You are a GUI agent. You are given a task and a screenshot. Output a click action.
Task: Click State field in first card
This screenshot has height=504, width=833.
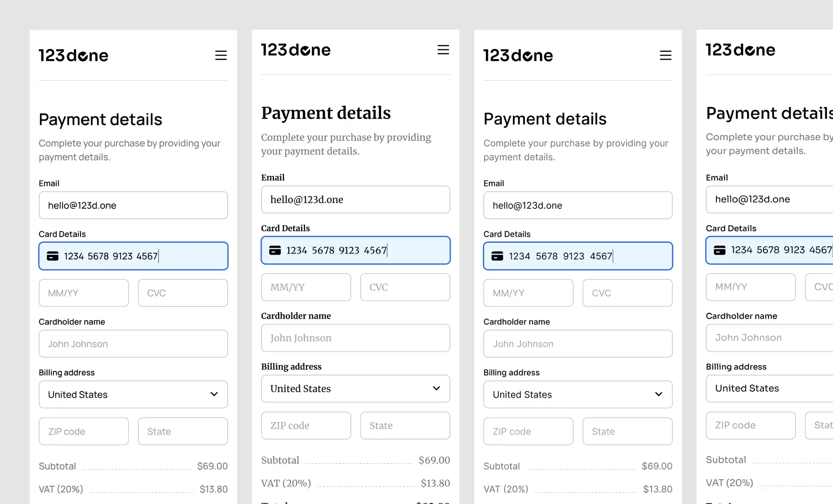point(183,431)
